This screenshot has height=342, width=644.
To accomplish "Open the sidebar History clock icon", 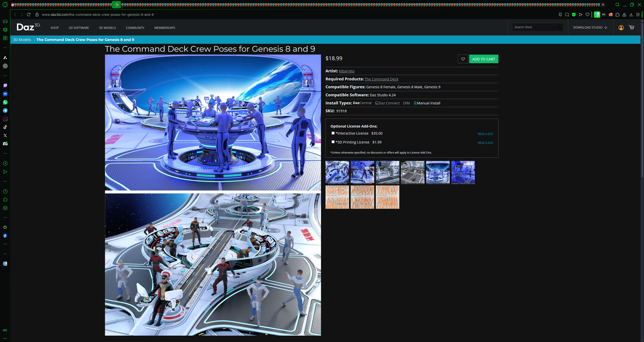I will (x=5, y=191).
